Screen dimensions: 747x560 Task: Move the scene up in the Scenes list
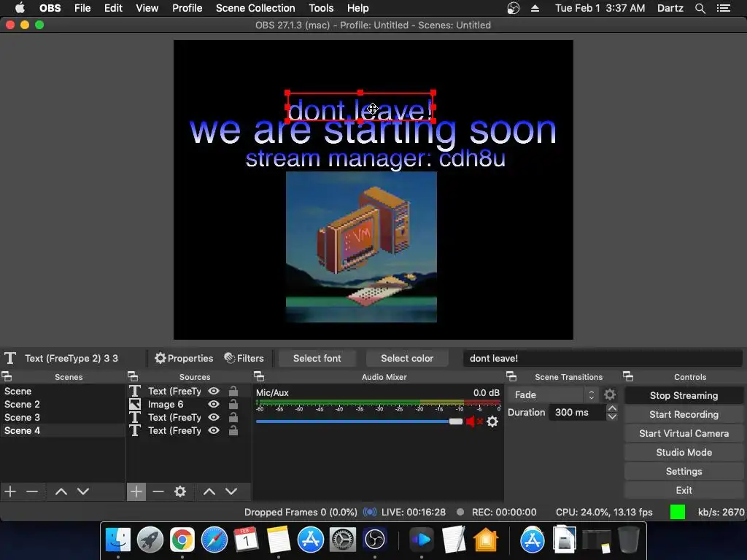(x=61, y=491)
